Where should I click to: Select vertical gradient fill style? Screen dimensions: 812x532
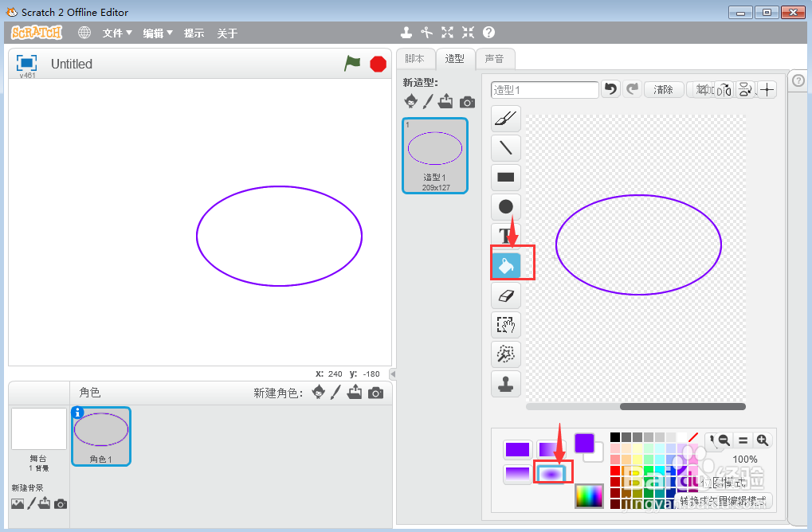point(517,474)
